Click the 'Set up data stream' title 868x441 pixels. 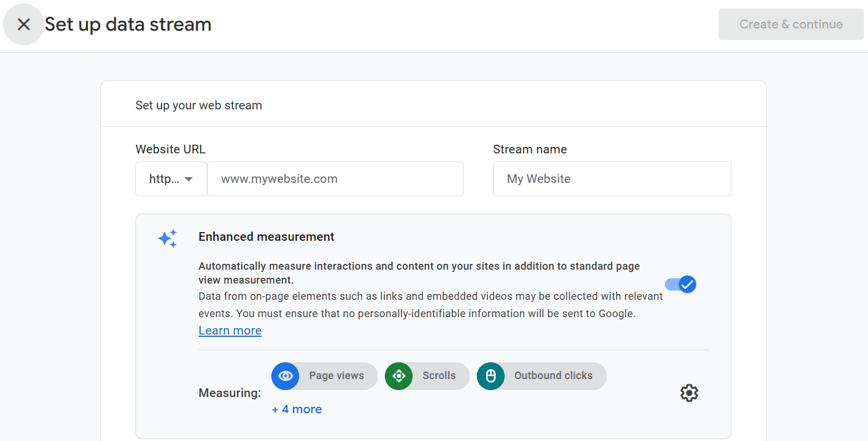[x=128, y=24]
